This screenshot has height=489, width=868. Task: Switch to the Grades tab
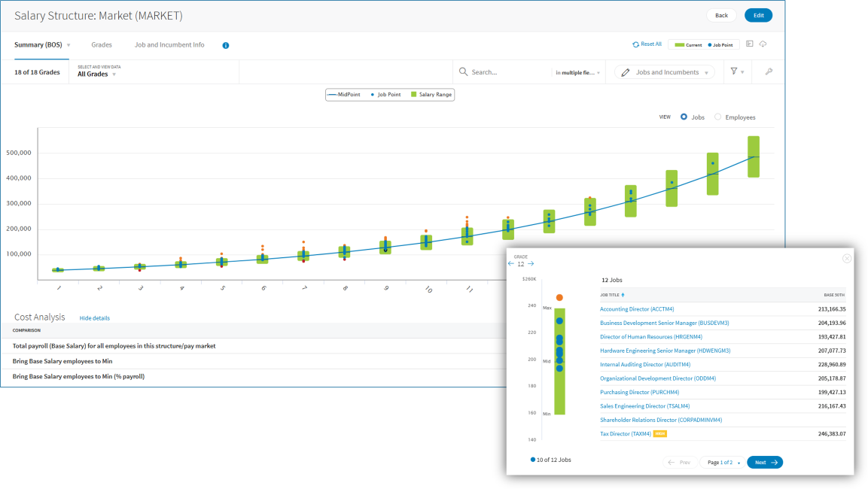102,45
